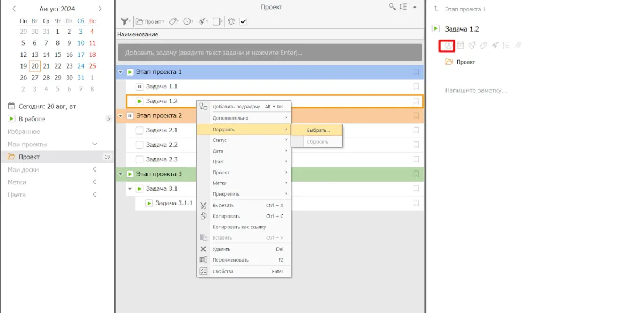This screenshot has height=313, width=644.
Task: Expand the Мои доски sidebar section
Action: [x=95, y=169]
